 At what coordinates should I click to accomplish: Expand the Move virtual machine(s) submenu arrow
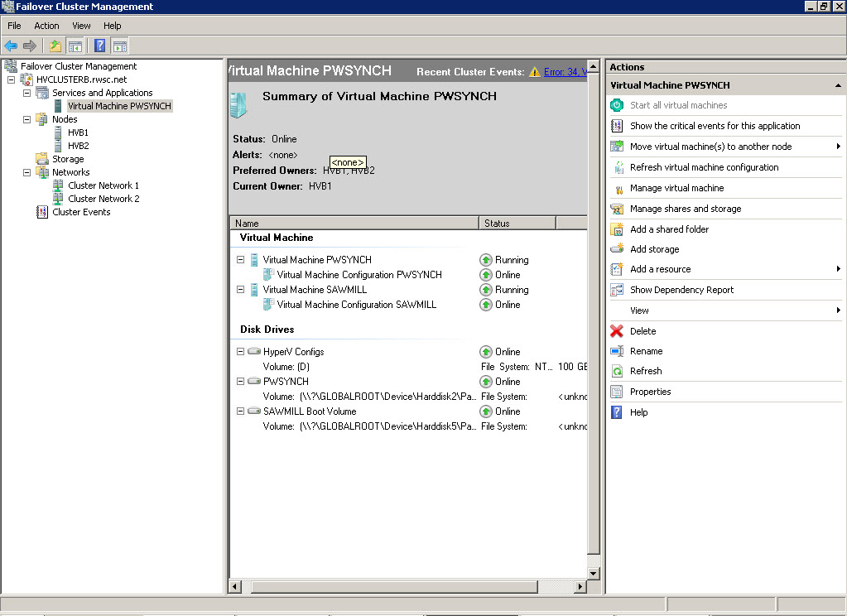tap(839, 147)
